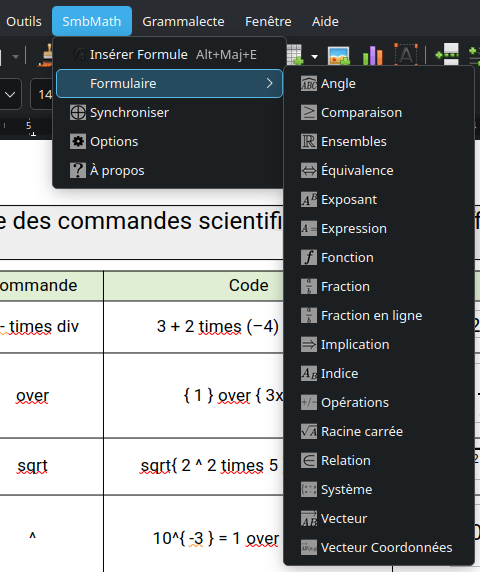Image resolution: width=480 pixels, height=572 pixels.
Task: Choose Racine carrée entry
Action: (x=379, y=432)
